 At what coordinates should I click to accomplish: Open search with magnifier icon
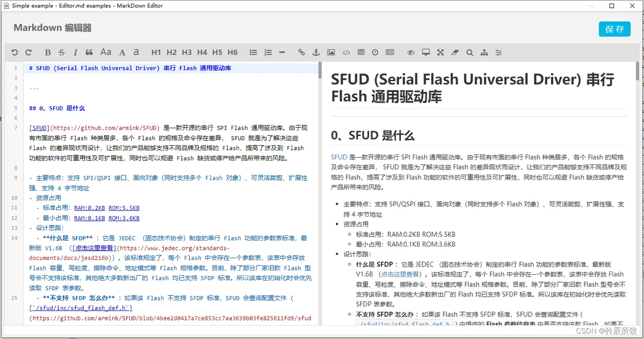(469, 52)
